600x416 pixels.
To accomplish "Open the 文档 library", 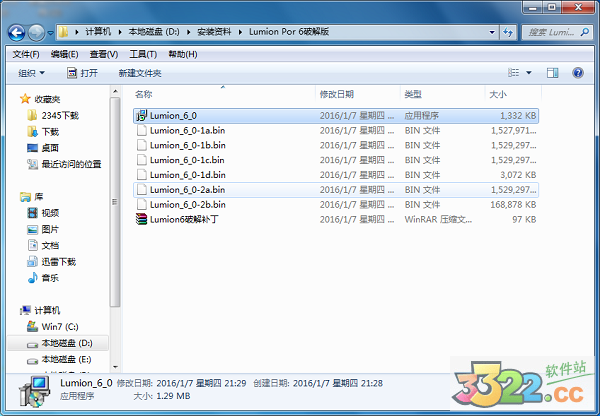I will click(x=43, y=245).
